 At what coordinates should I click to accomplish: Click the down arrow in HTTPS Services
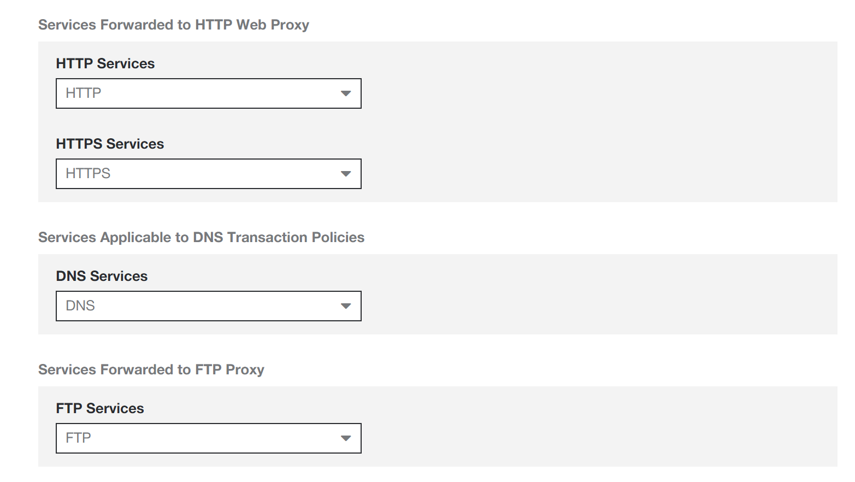[x=345, y=174]
